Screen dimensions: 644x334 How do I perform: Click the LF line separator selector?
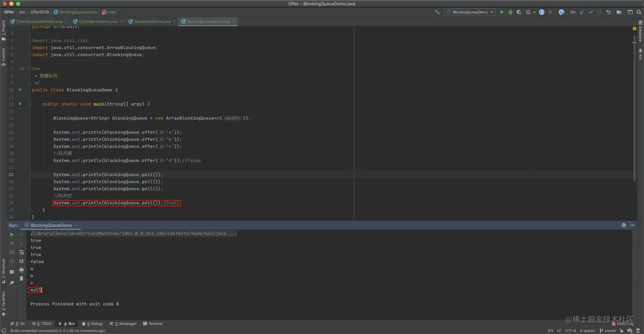click(559, 331)
